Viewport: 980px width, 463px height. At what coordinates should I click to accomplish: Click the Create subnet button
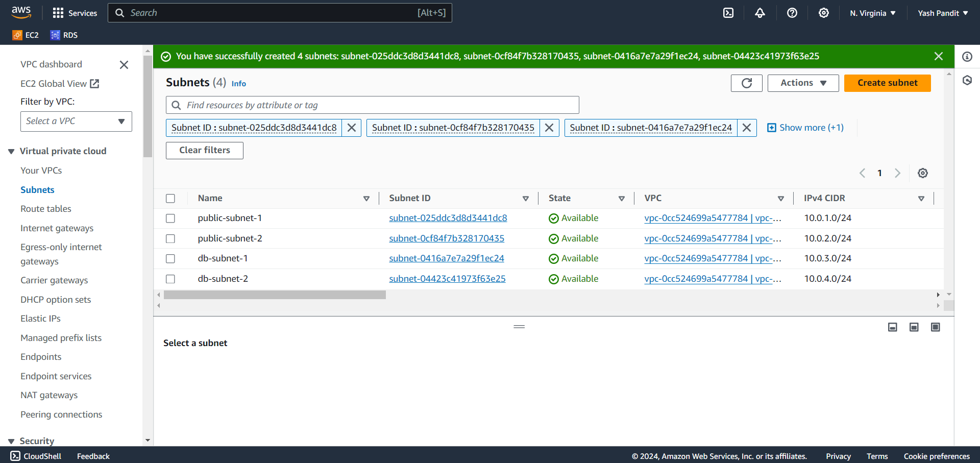point(887,83)
